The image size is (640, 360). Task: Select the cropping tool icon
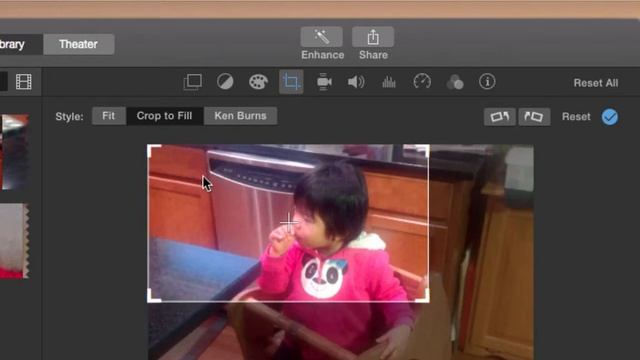(291, 82)
